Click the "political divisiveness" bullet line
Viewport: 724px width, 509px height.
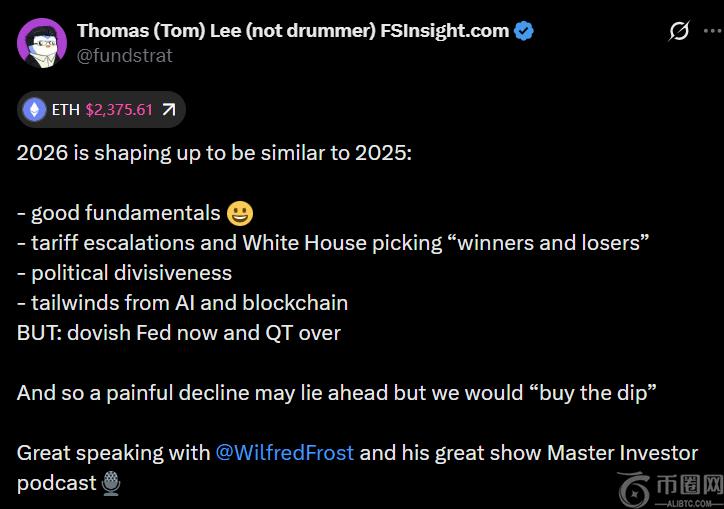(x=124, y=273)
